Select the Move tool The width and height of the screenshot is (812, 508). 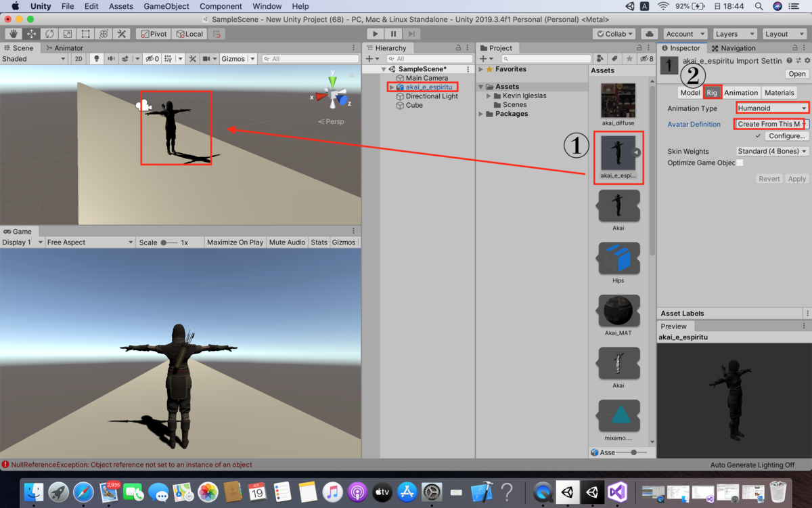click(x=31, y=34)
